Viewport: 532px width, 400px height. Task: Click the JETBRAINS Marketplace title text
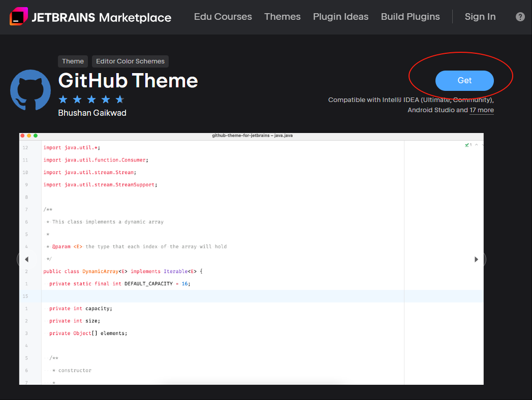coord(102,17)
